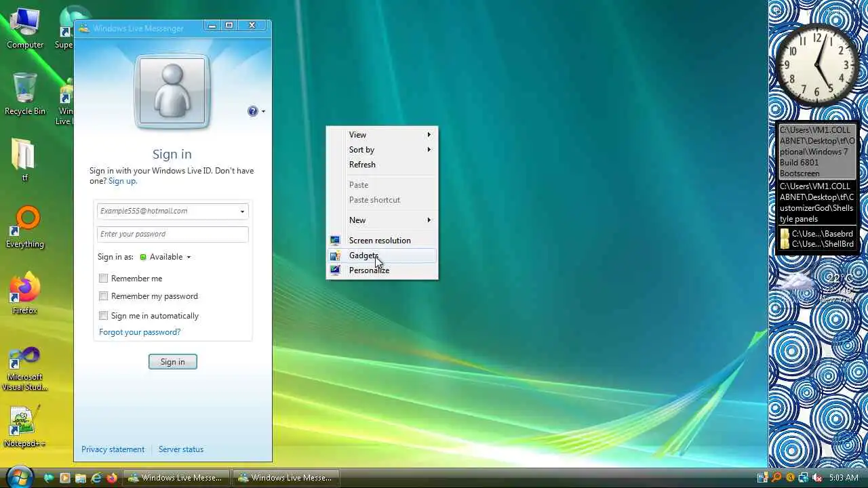Click Basebrd folder in sidebar gadget
868x488 pixels.
tap(816, 234)
